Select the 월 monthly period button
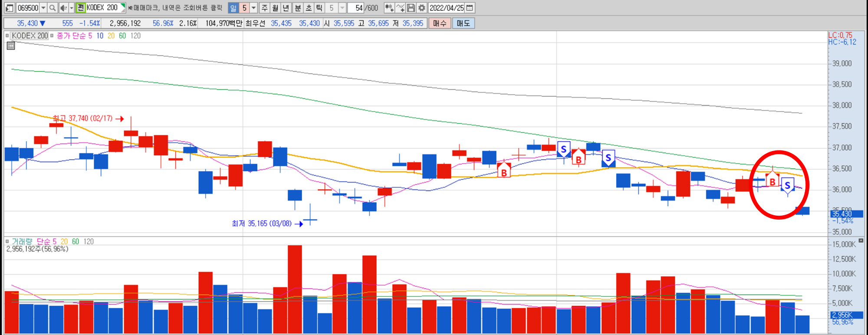Viewport: 868px width, 335px height. [x=275, y=8]
